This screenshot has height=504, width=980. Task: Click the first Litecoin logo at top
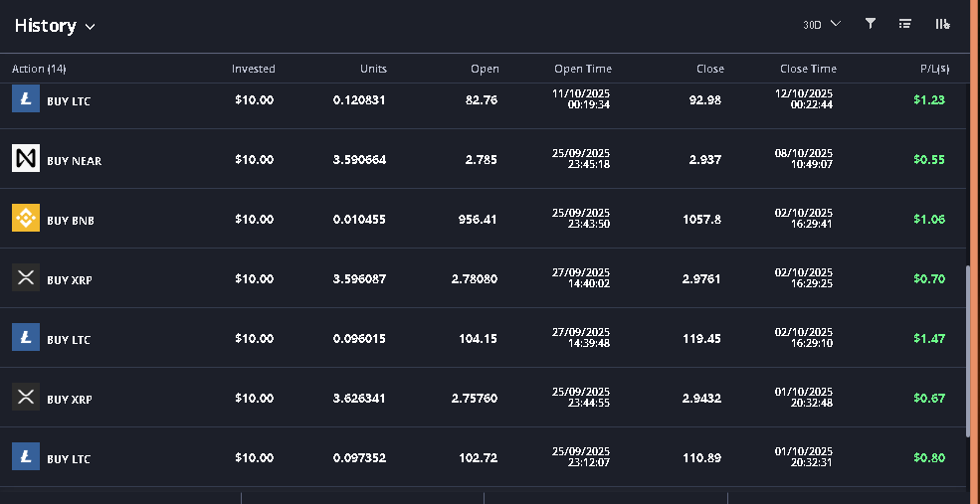click(x=26, y=99)
